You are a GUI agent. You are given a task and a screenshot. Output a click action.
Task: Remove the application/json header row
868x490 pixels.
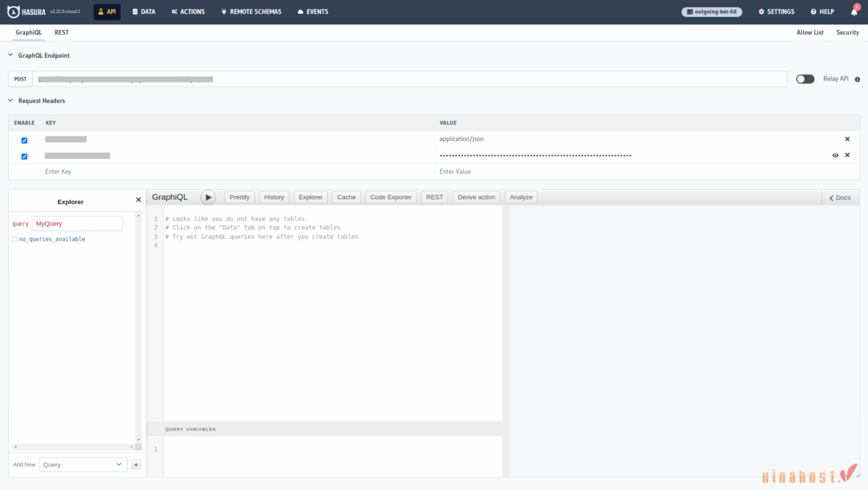pyautogui.click(x=848, y=139)
